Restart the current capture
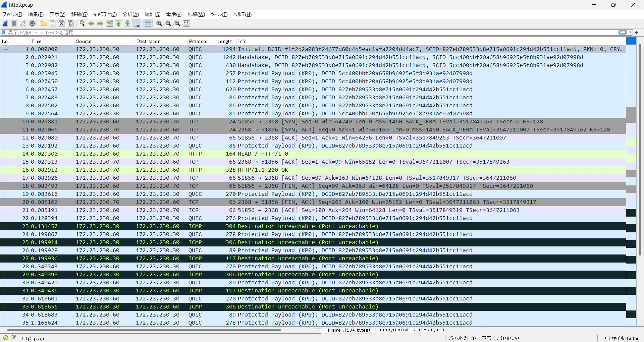The image size is (644, 342). [23, 23]
